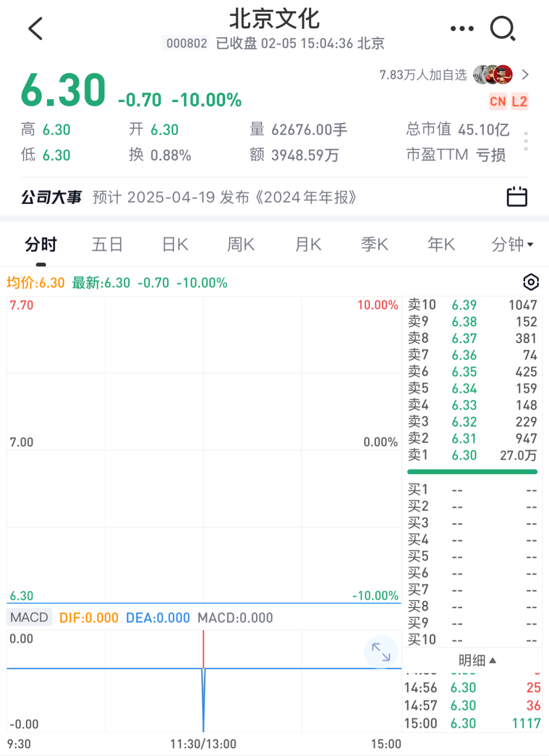Tap the L2 level-two quote badge
Viewport: 549px width, 756px height.
point(520,102)
